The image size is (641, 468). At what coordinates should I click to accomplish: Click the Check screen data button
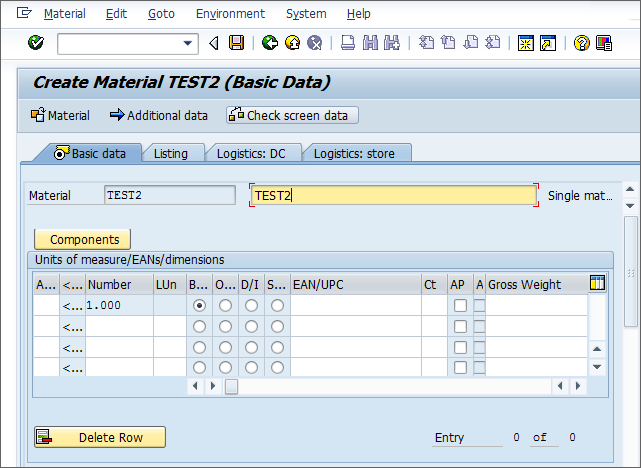pyautogui.click(x=292, y=115)
